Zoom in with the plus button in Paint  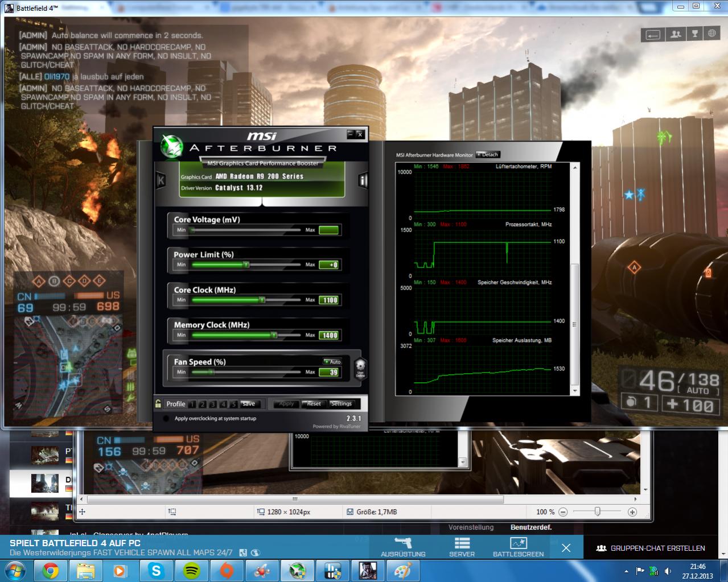pos(632,512)
